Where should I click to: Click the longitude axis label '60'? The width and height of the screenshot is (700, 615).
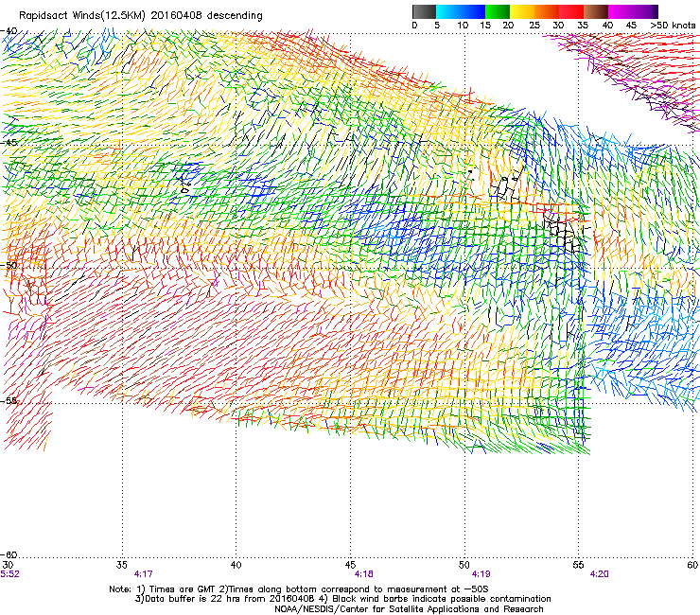click(x=692, y=565)
